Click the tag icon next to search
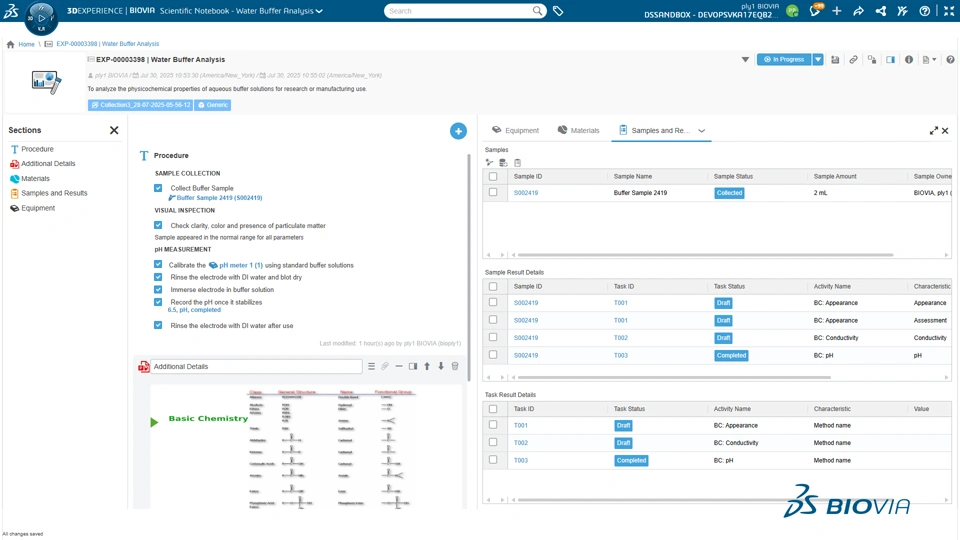Screen dimensions: 960x540 (558, 11)
